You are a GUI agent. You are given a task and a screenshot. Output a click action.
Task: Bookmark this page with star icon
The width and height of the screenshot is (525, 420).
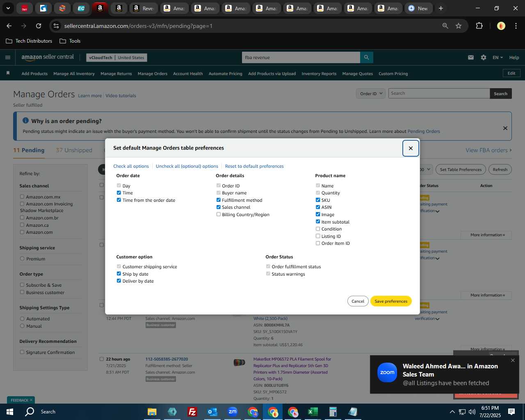pos(459,26)
